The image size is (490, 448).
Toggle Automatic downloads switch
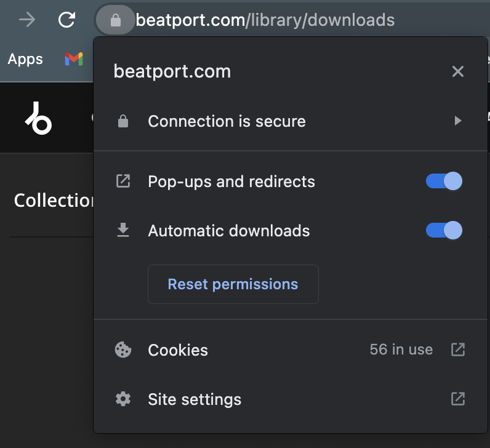[x=444, y=230]
